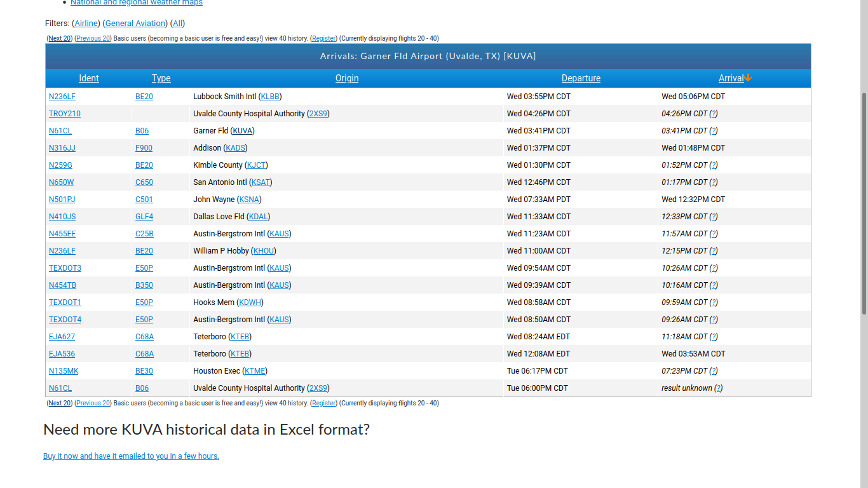Open flight TEXDOT4
868x488 pixels.
tap(65, 320)
